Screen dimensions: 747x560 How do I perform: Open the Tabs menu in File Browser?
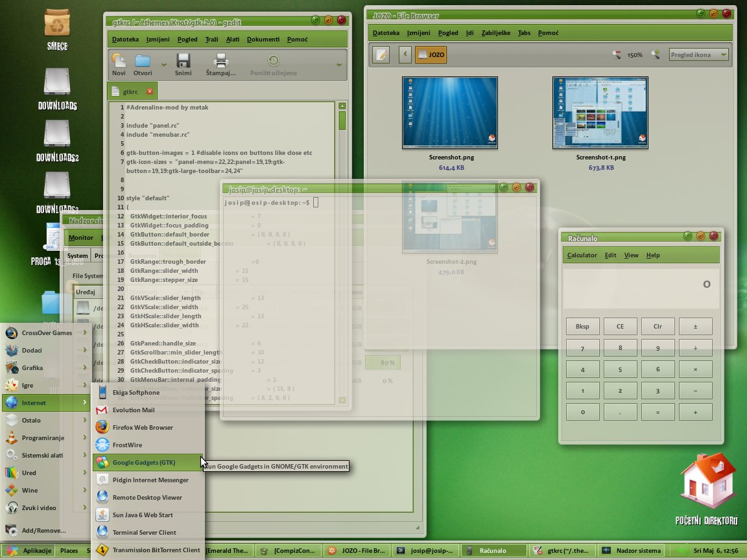524,33
